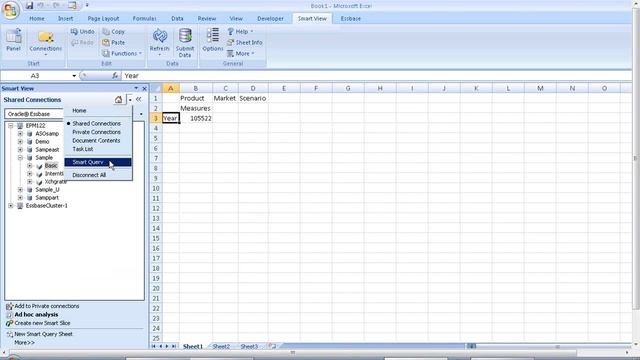Open Smart View Options
Screen dimensions: 640x360
tap(213, 40)
